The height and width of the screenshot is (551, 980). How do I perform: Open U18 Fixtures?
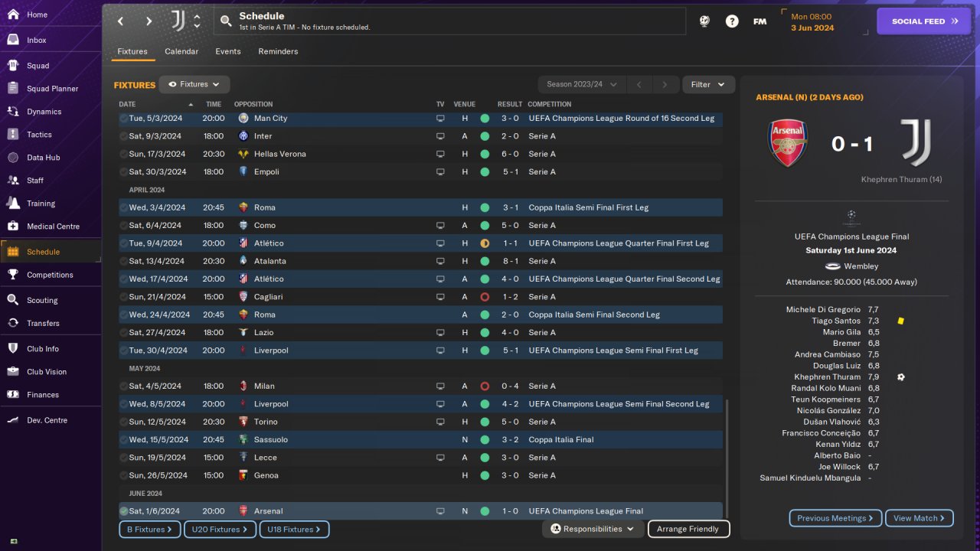[x=294, y=529]
